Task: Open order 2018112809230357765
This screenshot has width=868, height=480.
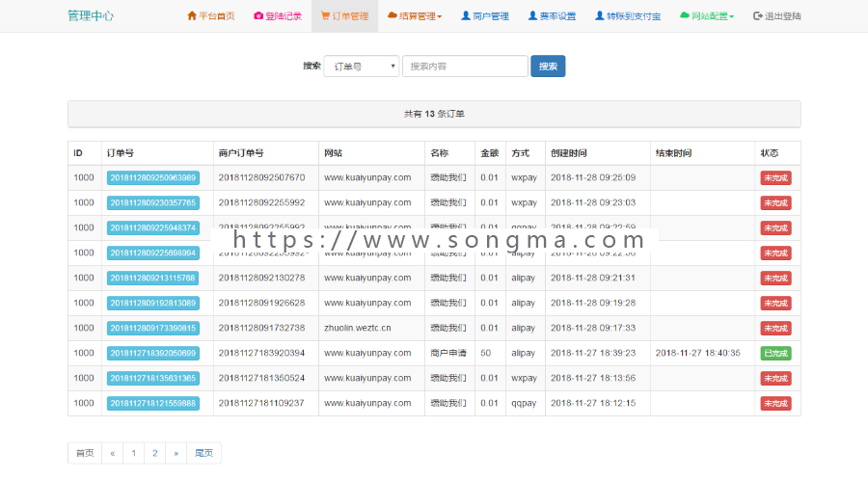Action: click(152, 203)
